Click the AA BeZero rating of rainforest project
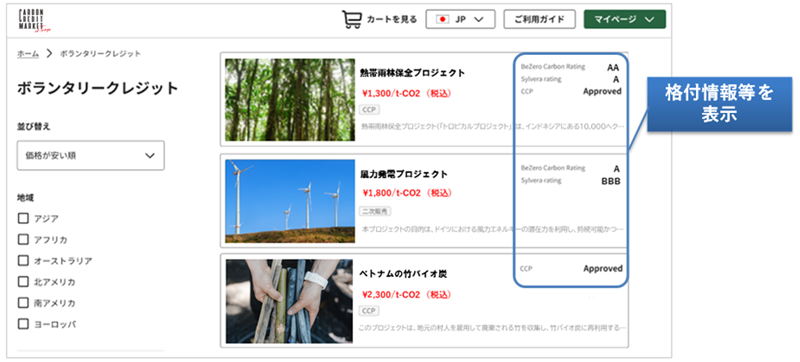 (613, 67)
